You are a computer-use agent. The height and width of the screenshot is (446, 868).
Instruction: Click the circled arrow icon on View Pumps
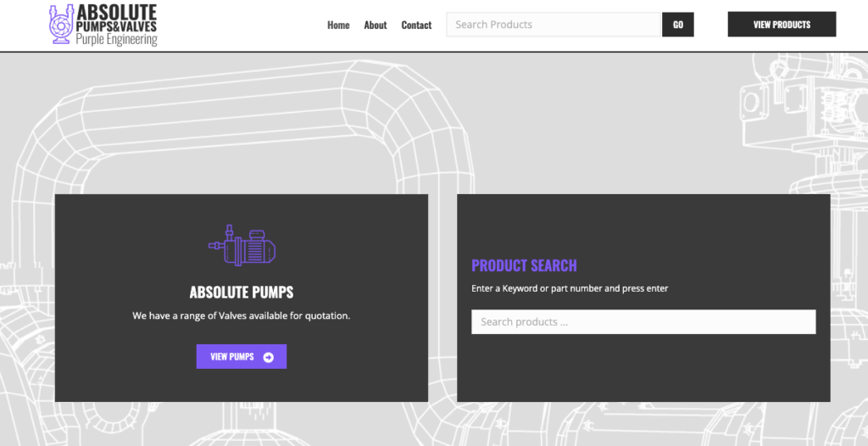pos(269,357)
